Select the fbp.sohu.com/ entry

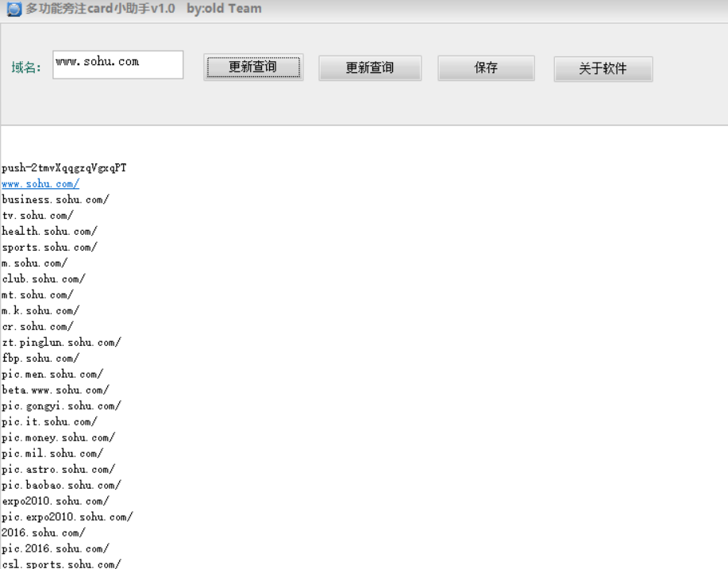coord(40,358)
